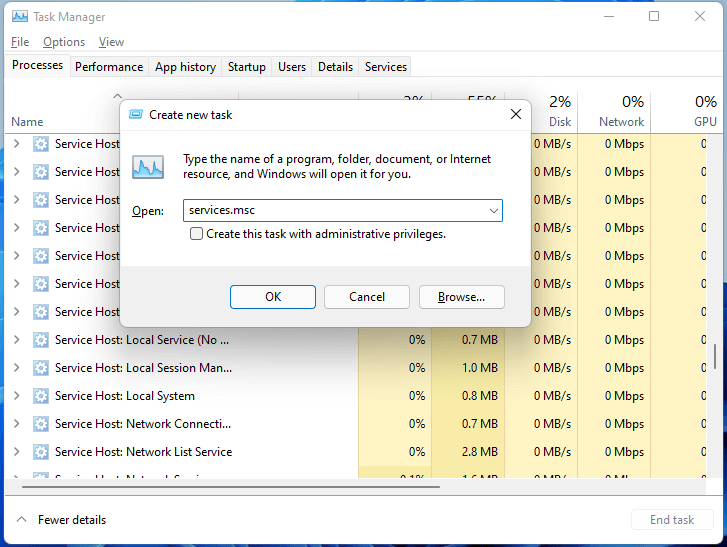Screen dimensions: 727x547
Task: Open the File menu
Action: [x=20, y=42]
